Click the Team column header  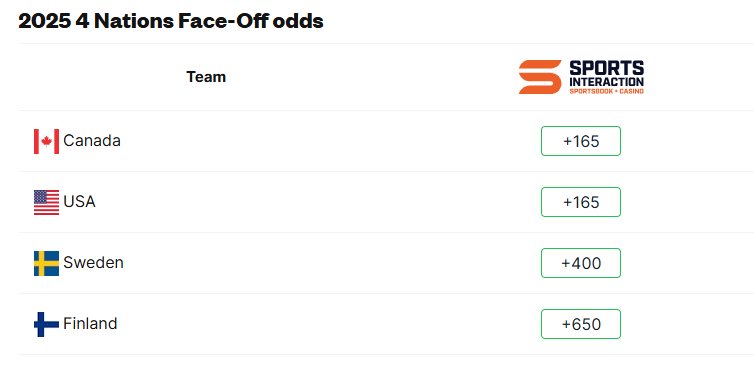206,77
